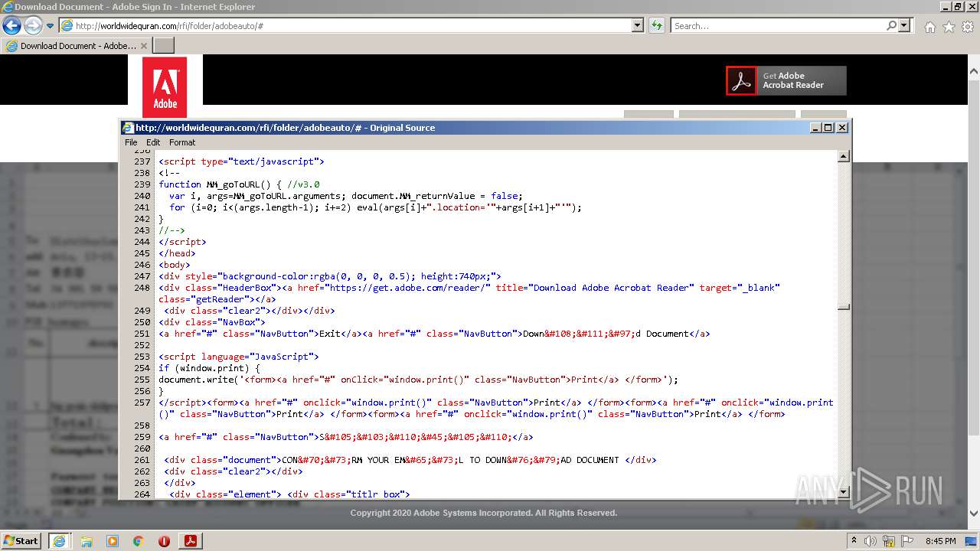Viewport: 980px width, 551px height.
Task: Click source scrollbar down arrow
Action: 844,492
